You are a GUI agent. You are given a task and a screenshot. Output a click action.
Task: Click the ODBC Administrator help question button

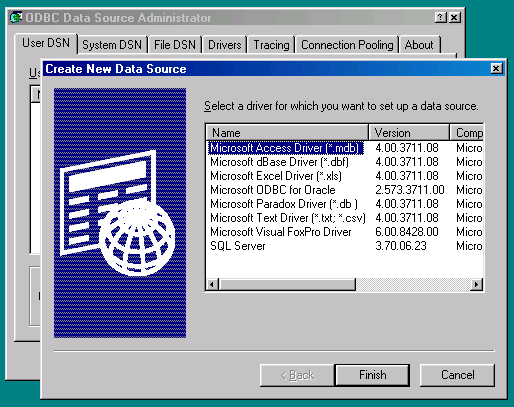point(440,17)
